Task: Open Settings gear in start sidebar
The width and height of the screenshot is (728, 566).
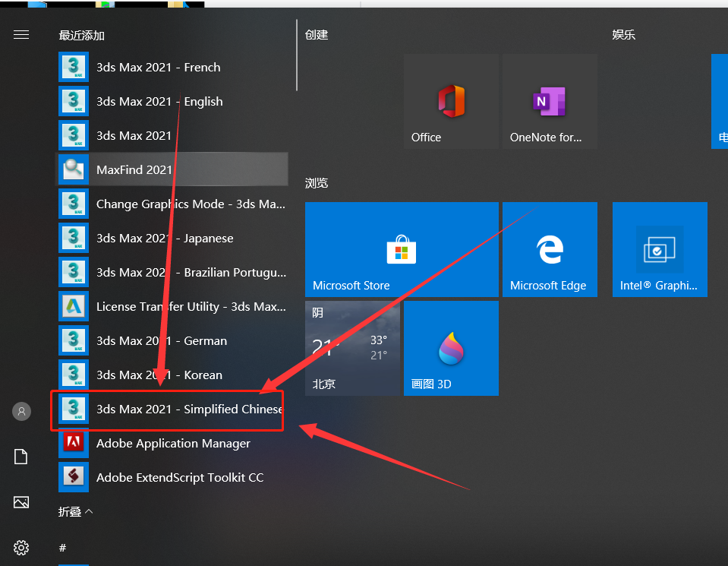Action: pyautogui.click(x=21, y=548)
